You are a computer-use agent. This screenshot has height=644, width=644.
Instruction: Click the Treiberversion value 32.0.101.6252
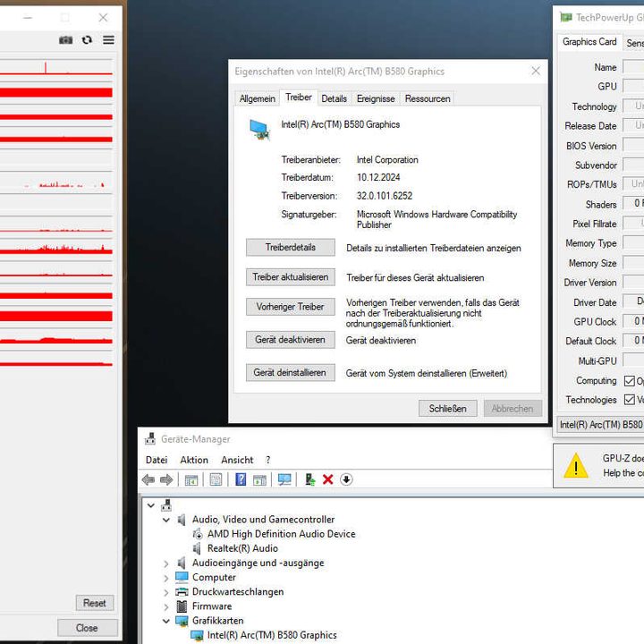click(385, 196)
